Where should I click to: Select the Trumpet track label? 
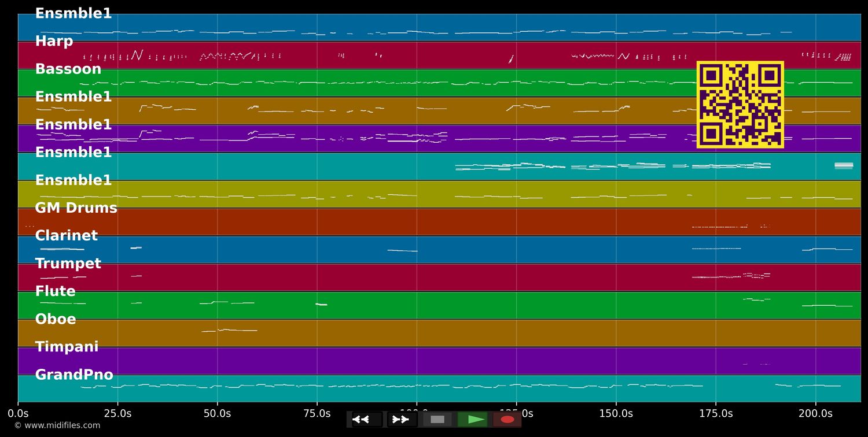pyautogui.click(x=68, y=264)
